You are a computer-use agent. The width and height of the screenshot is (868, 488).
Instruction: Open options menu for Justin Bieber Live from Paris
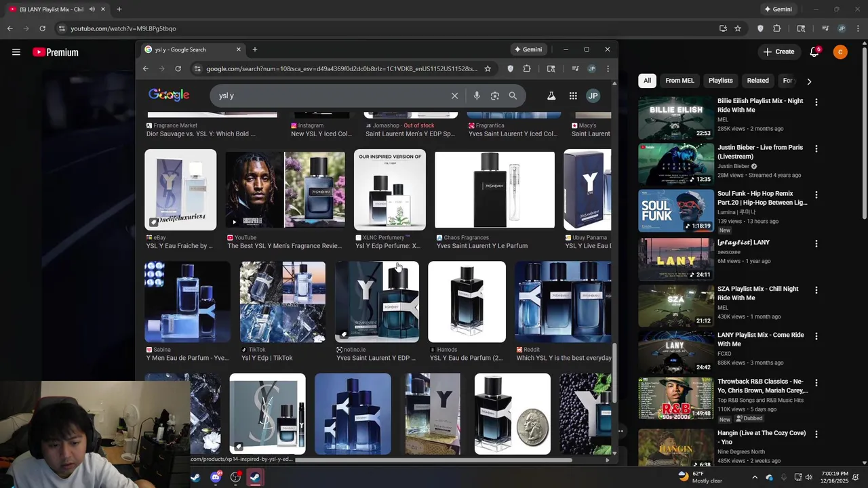[816, 148]
